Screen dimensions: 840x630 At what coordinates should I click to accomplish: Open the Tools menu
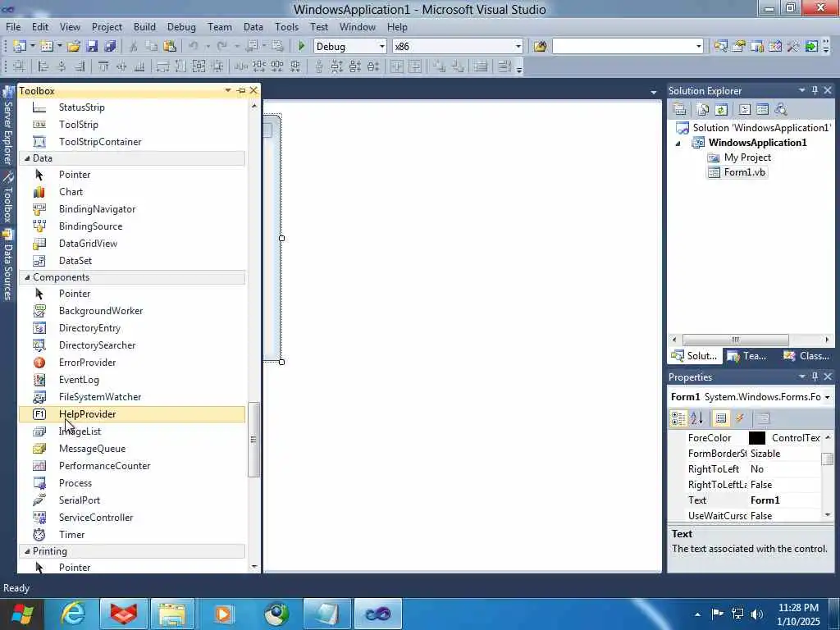click(x=286, y=27)
